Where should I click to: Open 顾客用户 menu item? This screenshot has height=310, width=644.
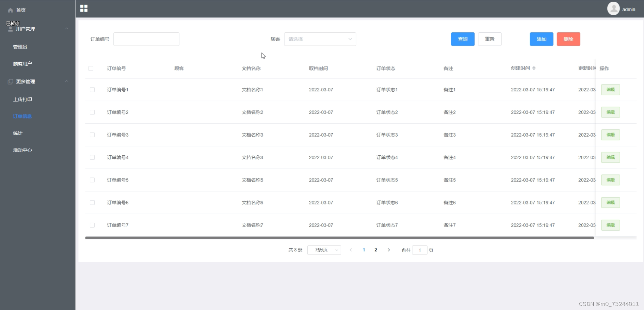click(22, 64)
